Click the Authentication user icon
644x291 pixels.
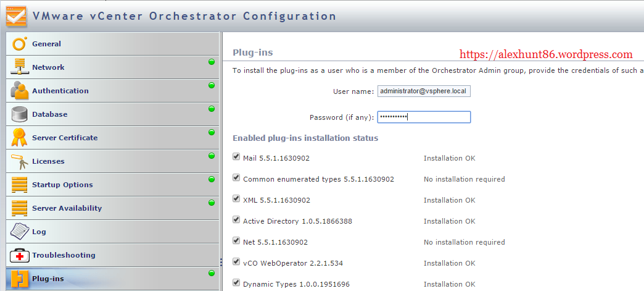pyautogui.click(x=19, y=91)
